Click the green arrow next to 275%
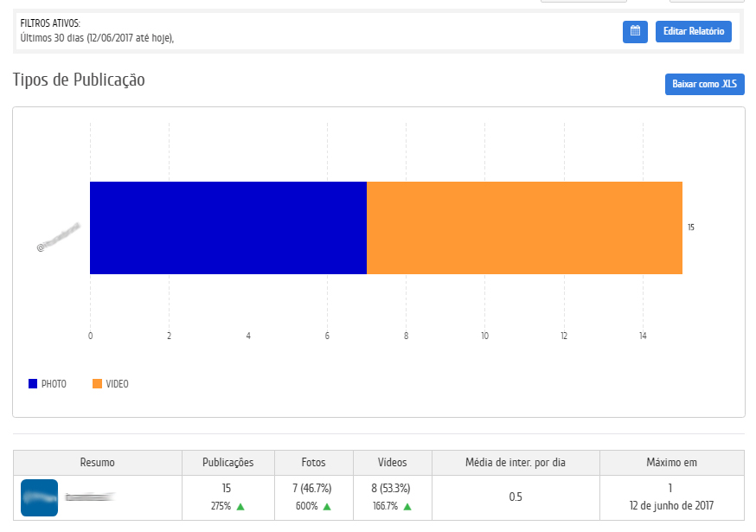Viewport: 756px width, 532px height. (240, 507)
